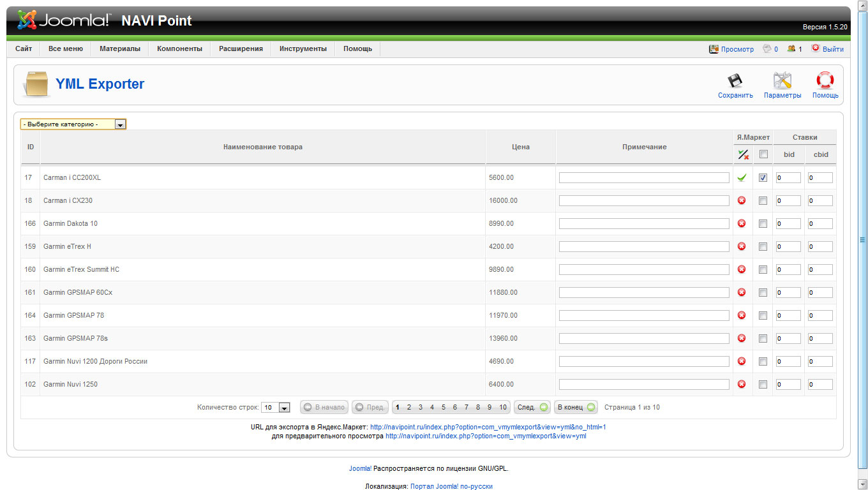The width and height of the screenshot is (868, 490).
Task: Click the Help lifebuoy icon
Action: click(825, 80)
